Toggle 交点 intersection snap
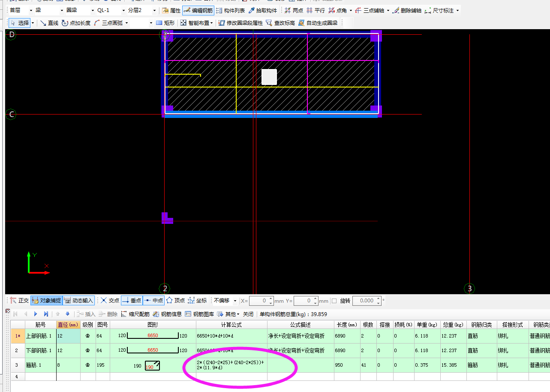Screen dimensions: 550x392 click(x=110, y=301)
